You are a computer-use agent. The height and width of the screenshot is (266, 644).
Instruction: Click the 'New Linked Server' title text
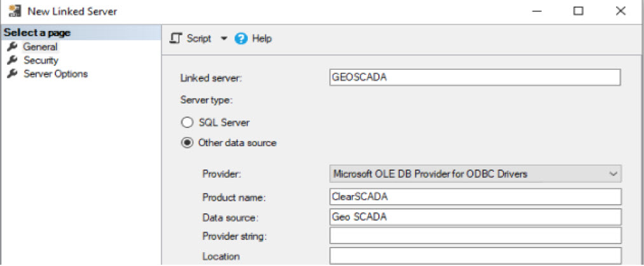(x=72, y=11)
